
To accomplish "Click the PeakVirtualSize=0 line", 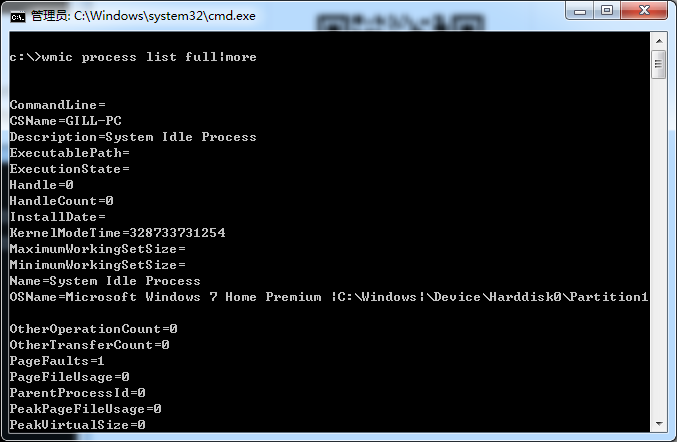I will click(x=78, y=425).
